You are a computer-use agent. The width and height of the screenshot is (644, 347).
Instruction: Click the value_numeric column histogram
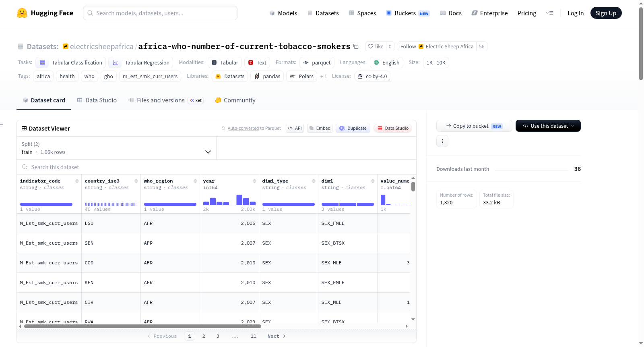[x=395, y=199]
